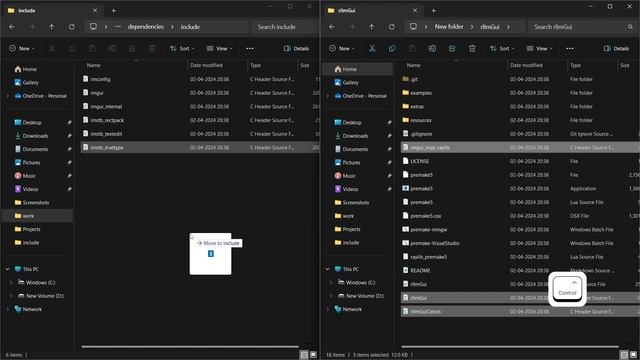Close the include tab

[x=95, y=11]
